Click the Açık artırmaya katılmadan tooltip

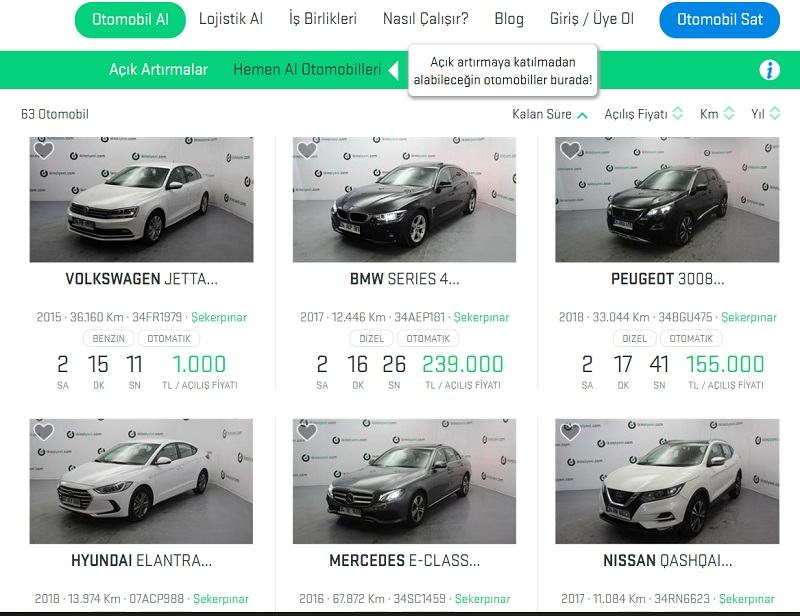(x=503, y=70)
